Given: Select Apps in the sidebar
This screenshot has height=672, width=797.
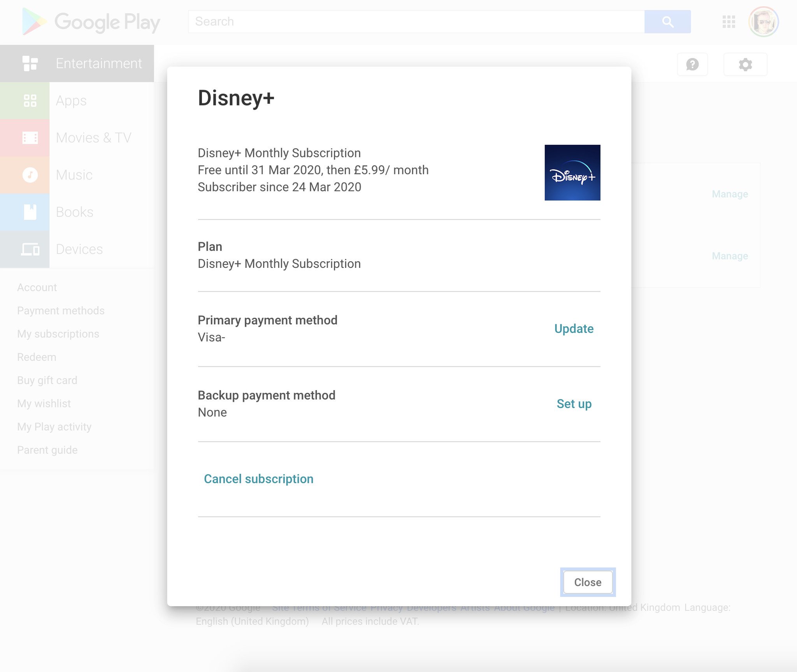Looking at the screenshot, I should click(x=77, y=100).
